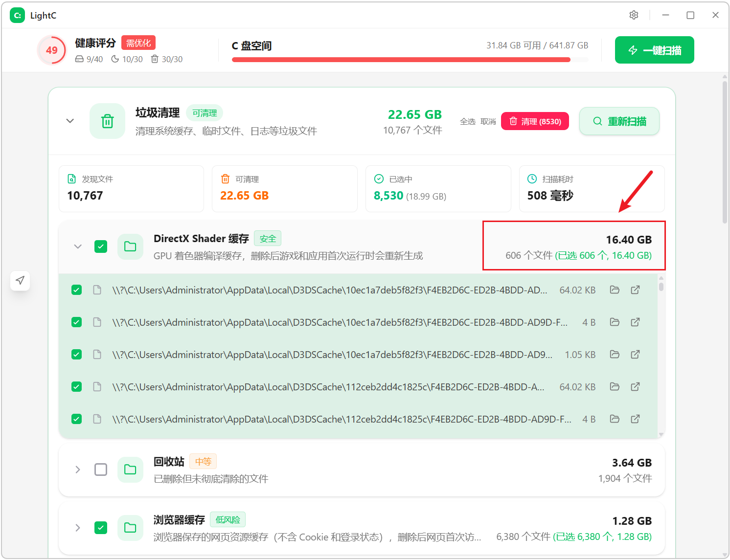Open external link for first 64.02 KB file
Screen dimensions: 730x560
[635, 290]
